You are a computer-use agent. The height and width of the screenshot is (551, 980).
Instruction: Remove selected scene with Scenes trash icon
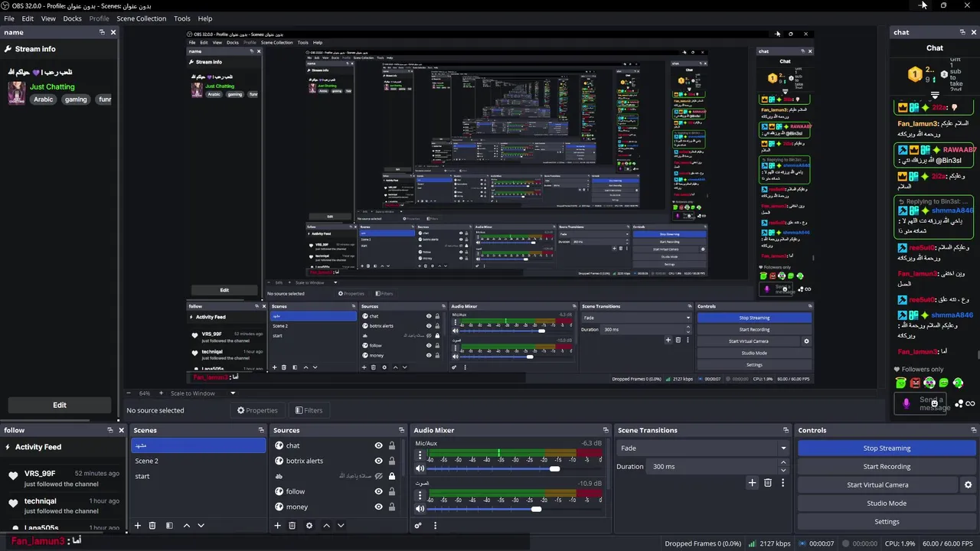(152, 526)
